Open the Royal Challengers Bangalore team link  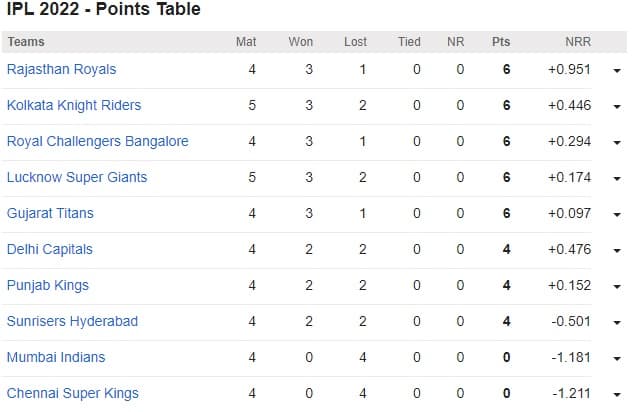coord(97,141)
